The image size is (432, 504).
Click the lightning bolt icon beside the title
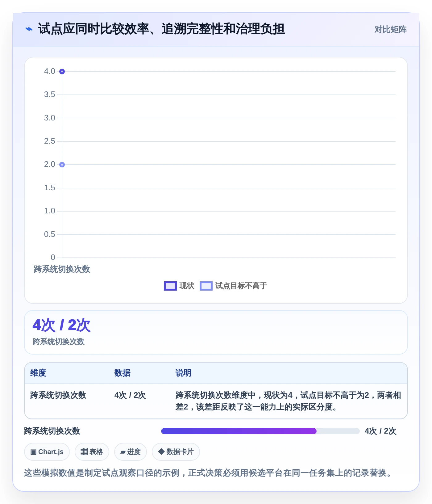point(29,29)
